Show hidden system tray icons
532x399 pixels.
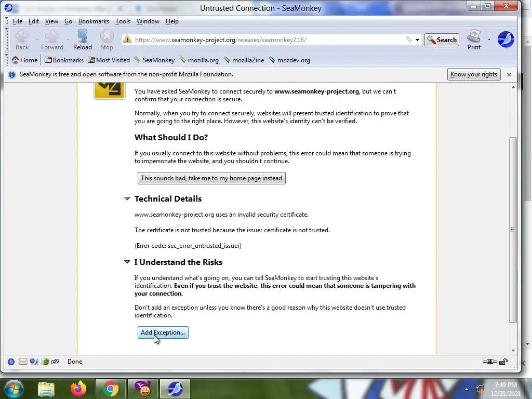coord(467,389)
